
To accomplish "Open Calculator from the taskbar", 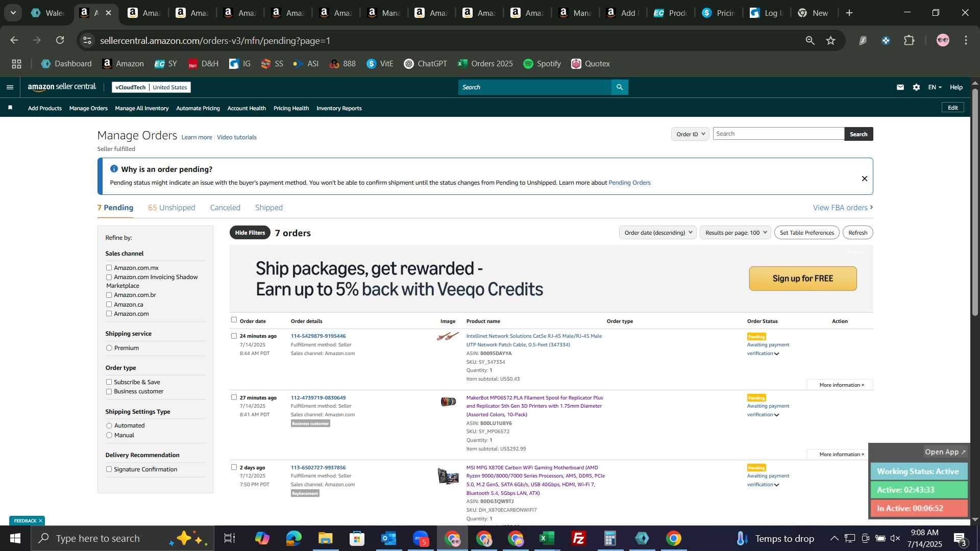I will pyautogui.click(x=610, y=538).
